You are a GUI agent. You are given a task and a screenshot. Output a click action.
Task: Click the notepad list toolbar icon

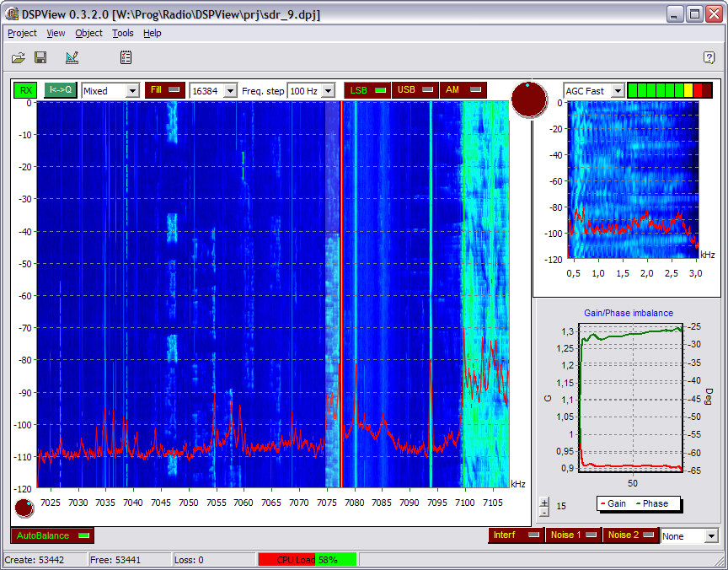(126, 57)
